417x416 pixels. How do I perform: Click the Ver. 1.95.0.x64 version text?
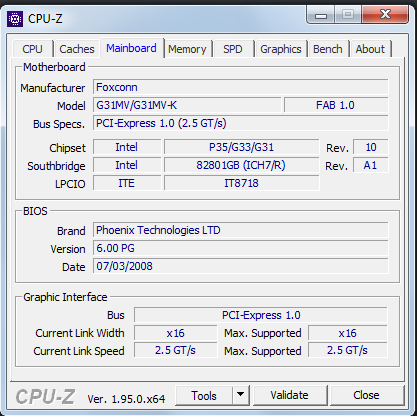tap(126, 399)
